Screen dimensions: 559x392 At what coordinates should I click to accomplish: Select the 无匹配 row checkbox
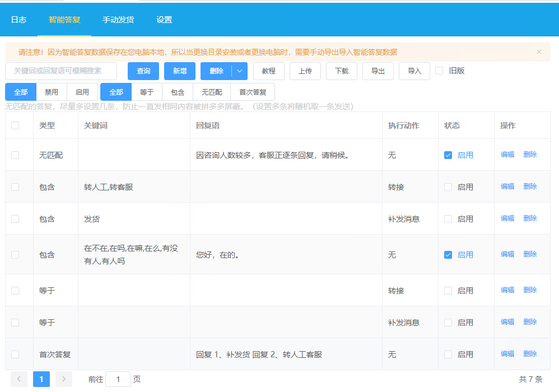(x=15, y=155)
